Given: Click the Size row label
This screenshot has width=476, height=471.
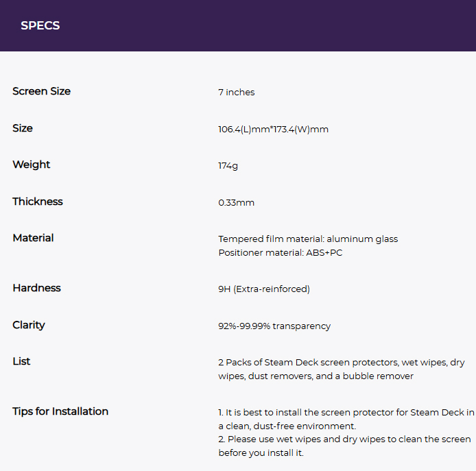Looking at the screenshot, I should [23, 128].
